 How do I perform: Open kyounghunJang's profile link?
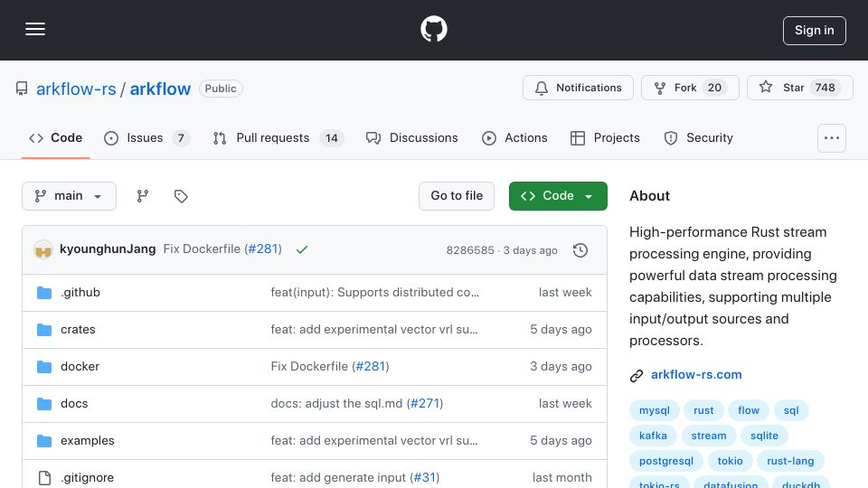(108, 249)
